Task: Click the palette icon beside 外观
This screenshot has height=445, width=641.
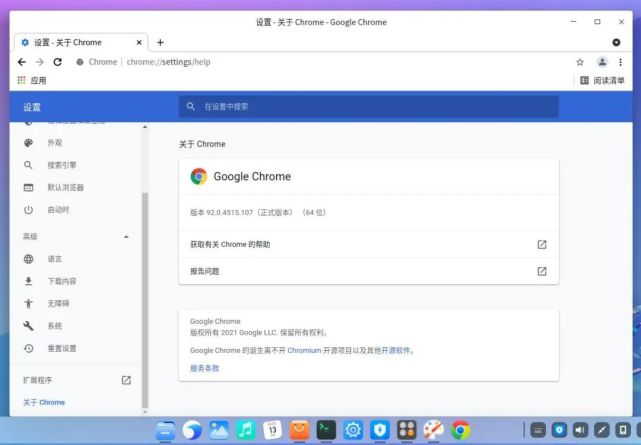Action: coord(28,143)
